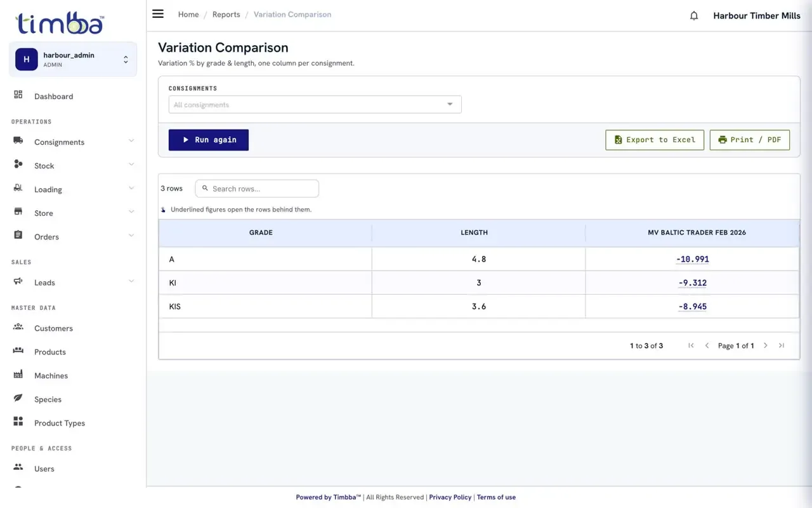
Task: Jump to the last results page
Action: tap(782, 345)
